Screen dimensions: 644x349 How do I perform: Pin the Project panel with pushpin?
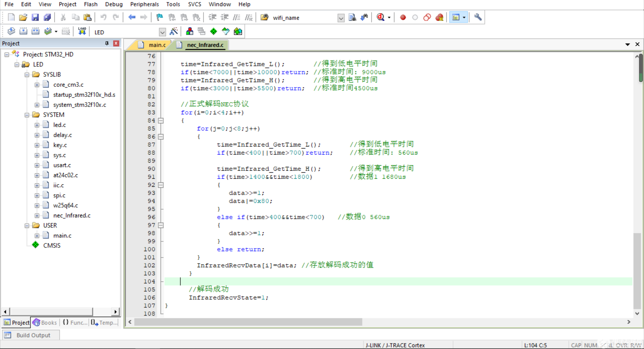107,43
